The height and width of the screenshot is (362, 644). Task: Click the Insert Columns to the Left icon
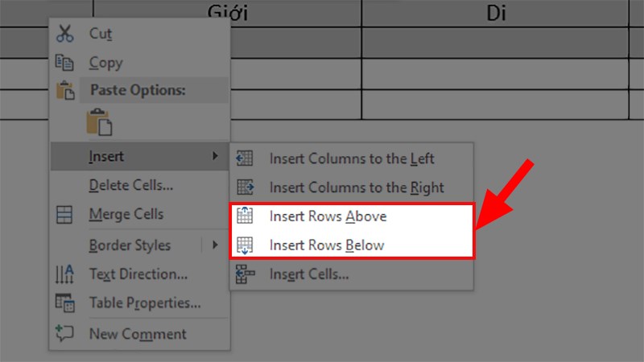click(x=246, y=158)
